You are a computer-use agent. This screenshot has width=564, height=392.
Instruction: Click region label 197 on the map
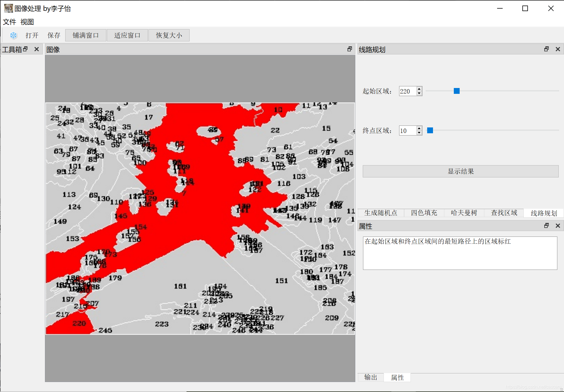click(68, 299)
